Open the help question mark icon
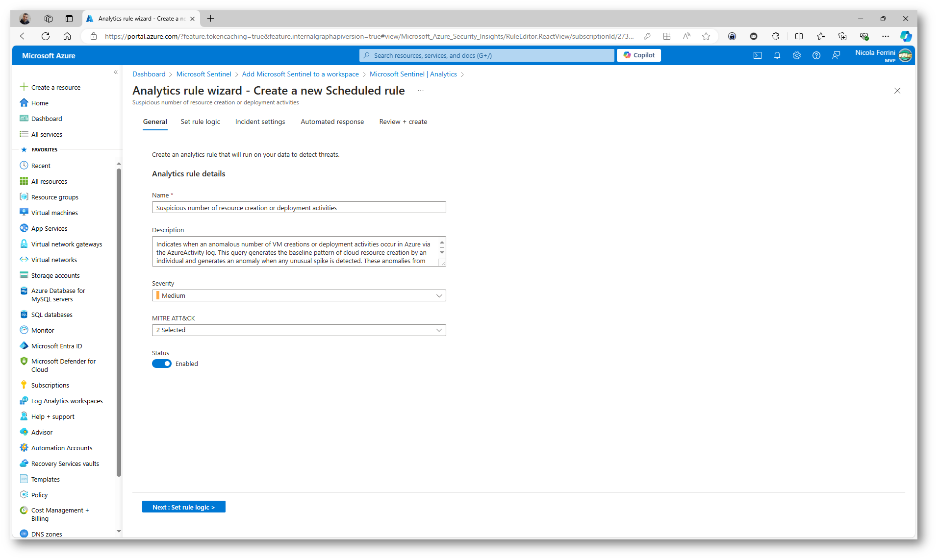 [x=816, y=55]
